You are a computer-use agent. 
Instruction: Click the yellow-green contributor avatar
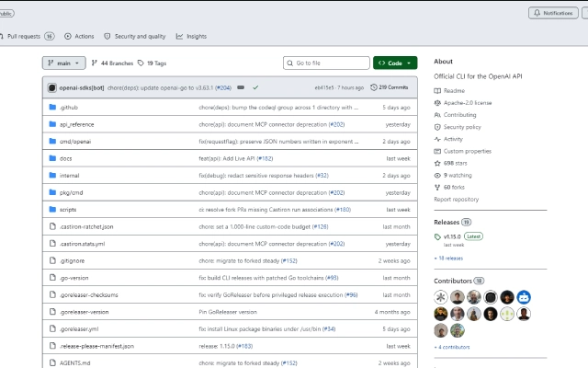click(x=507, y=314)
